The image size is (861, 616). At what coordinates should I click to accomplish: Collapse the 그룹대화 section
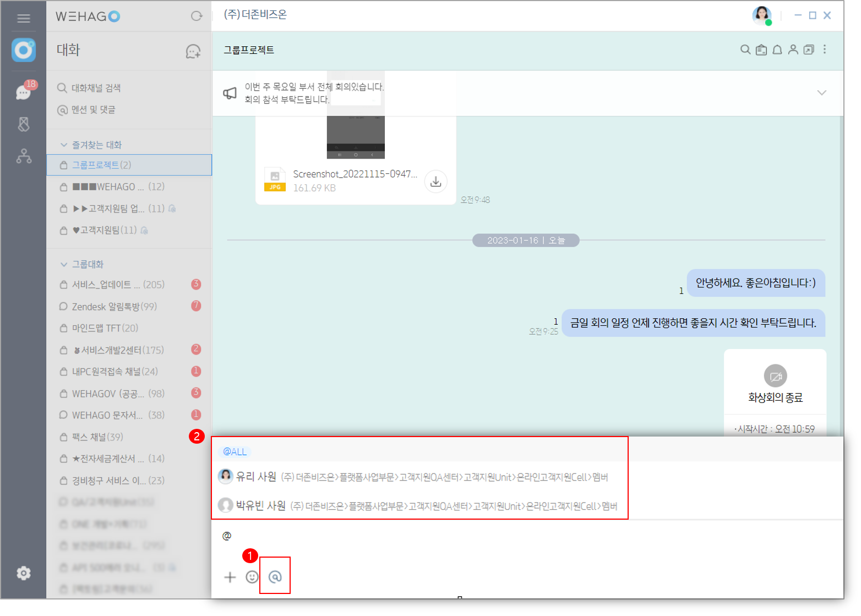click(64, 264)
